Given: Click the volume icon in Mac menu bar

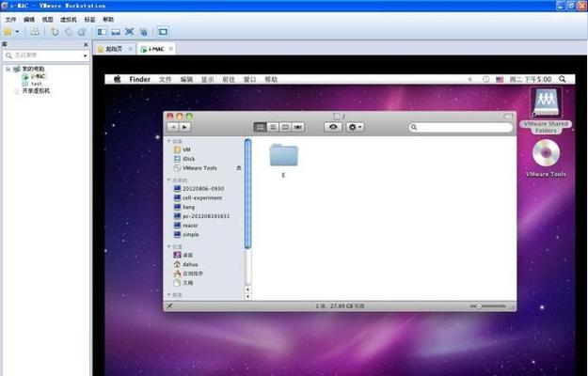Looking at the screenshot, I should 470,79.
